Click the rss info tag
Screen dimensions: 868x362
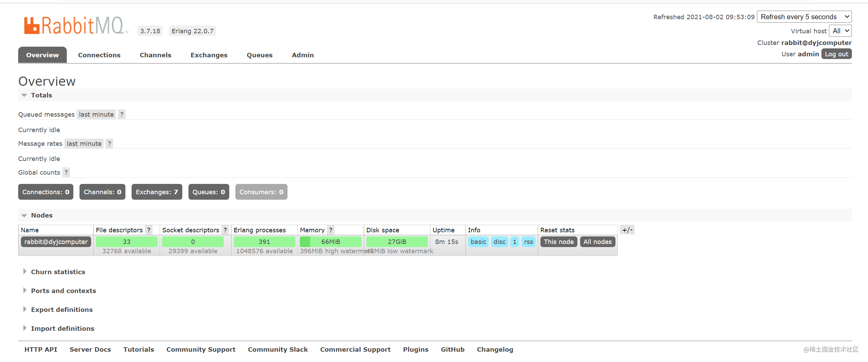pos(528,242)
